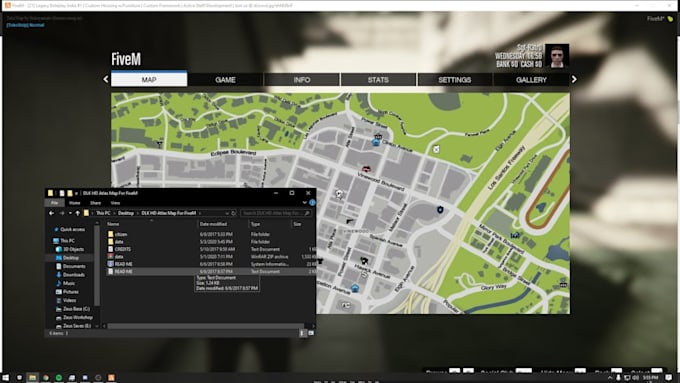Image resolution: width=680 pixels, height=383 pixels.
Task: Go forward in the File Explorer window
Action: pyautogui.click(x=62, y=213)
